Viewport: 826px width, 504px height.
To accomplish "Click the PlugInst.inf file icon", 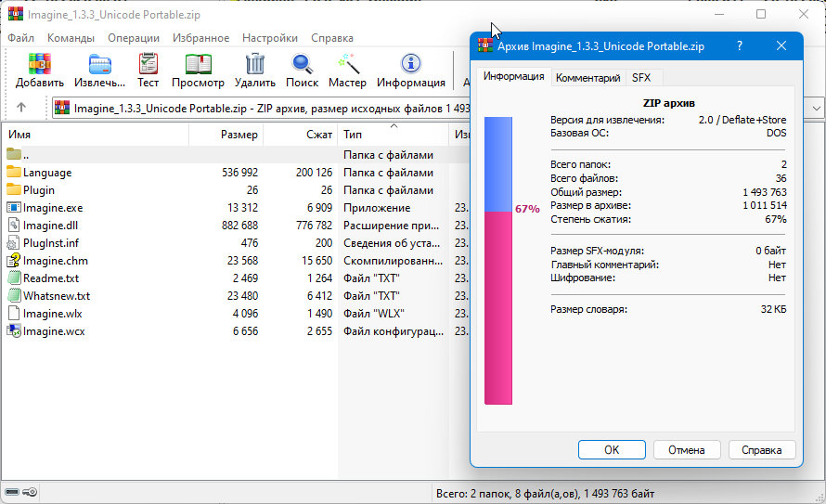I will 14,243.
